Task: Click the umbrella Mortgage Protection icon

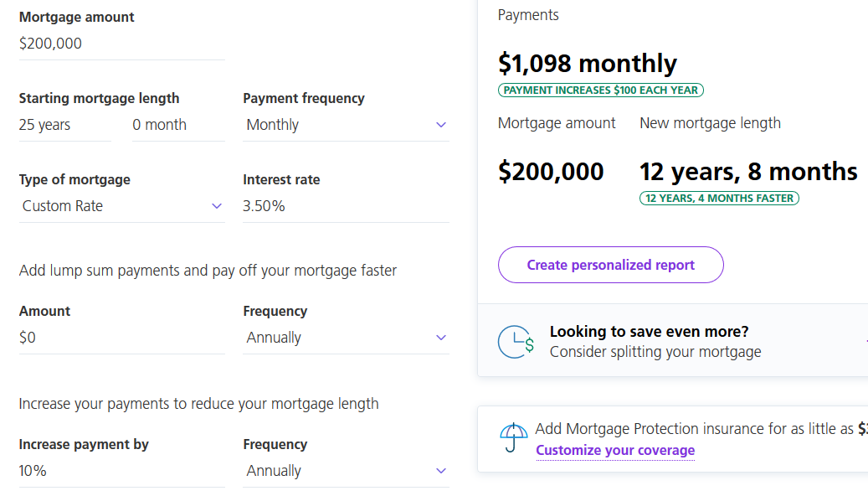Action: (513, 438)
